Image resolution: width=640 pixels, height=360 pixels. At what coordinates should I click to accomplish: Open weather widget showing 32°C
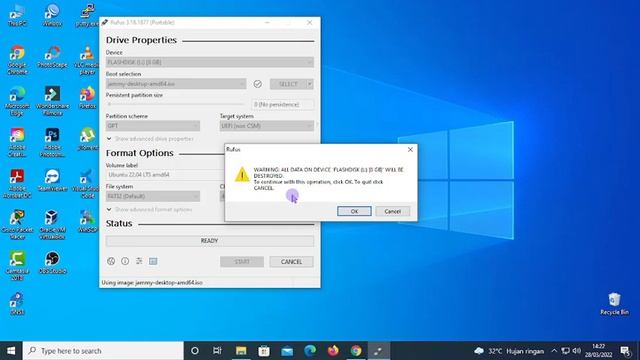click(x=509, y=351)
